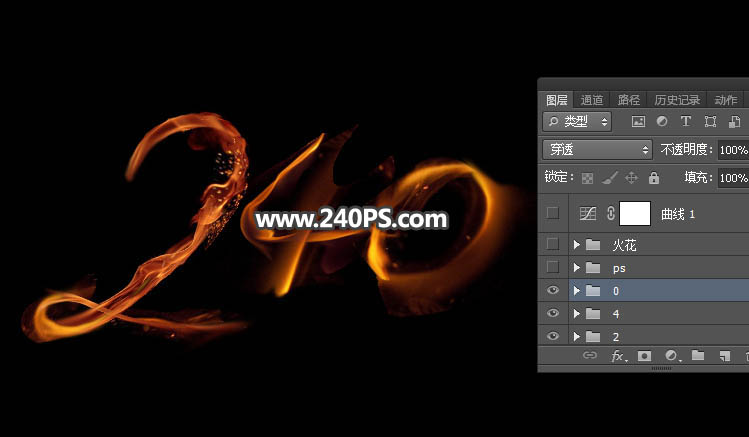Switch to the 通道 tab
Image resolution: width=749 pixels, height=437 pixels.
(x=592, y=100)
